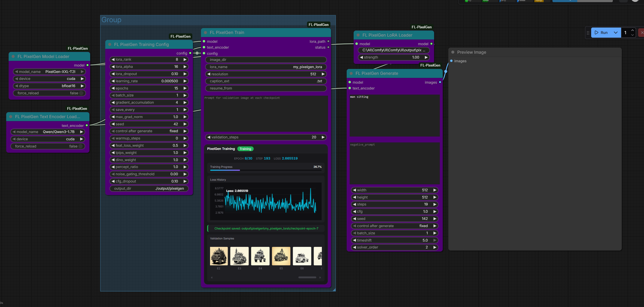The image size is (644, 307).
Task: Open the dtype bfloat16 dropdown
Action: [x=49, y=86]
